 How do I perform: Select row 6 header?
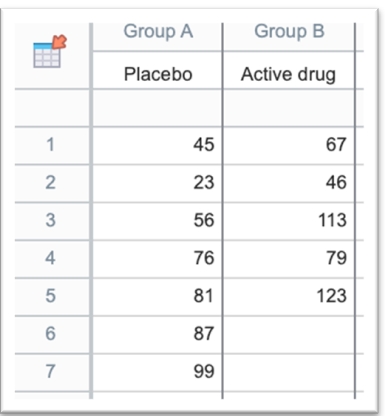tap(52, 335)
